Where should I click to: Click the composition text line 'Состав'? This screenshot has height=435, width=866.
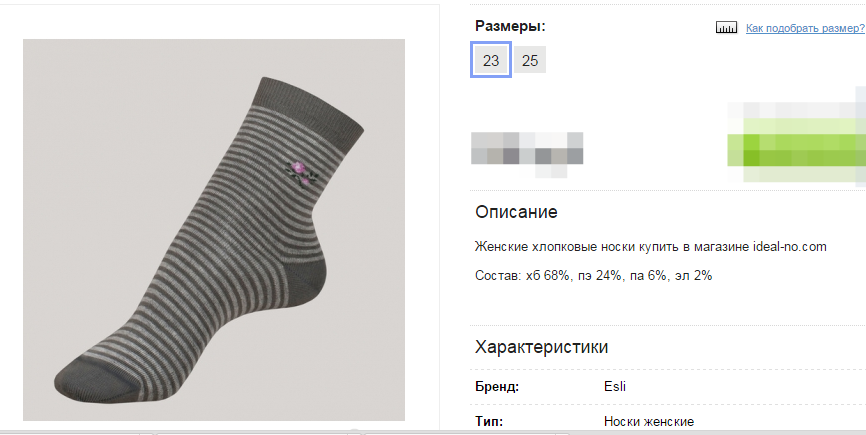[592, 275]
